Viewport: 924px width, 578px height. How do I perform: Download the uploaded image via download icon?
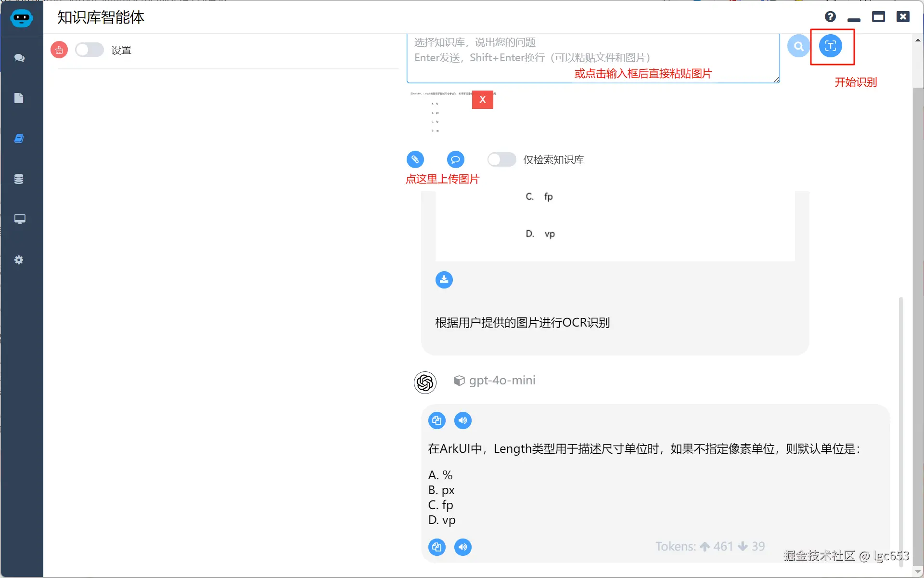(x=444, y=280)
